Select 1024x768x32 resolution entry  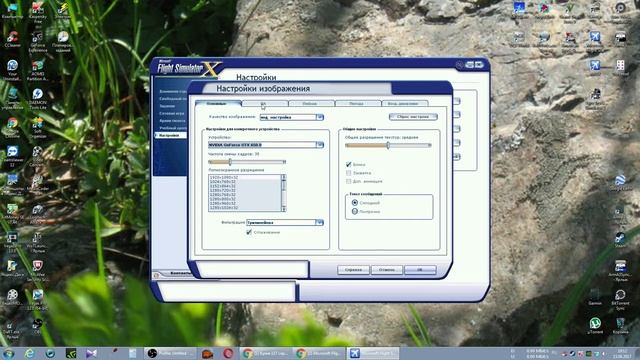[x=224, y=182]
